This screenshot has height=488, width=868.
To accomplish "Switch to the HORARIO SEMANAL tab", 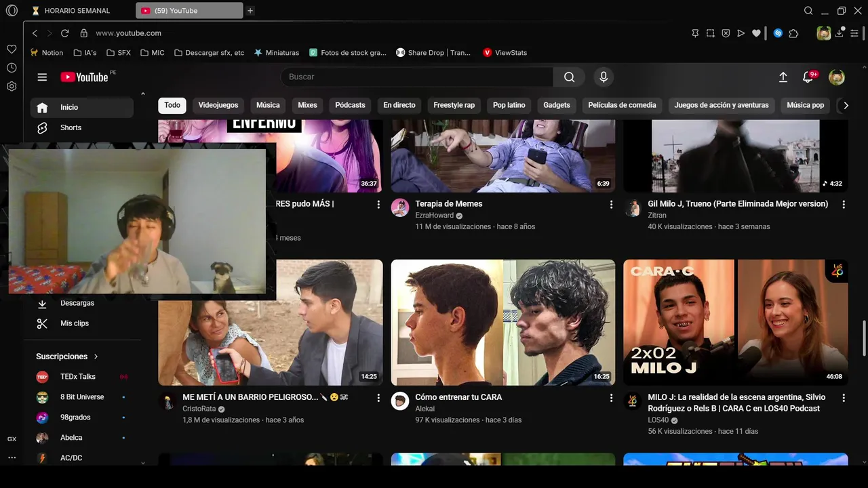I will pos(77,11).
